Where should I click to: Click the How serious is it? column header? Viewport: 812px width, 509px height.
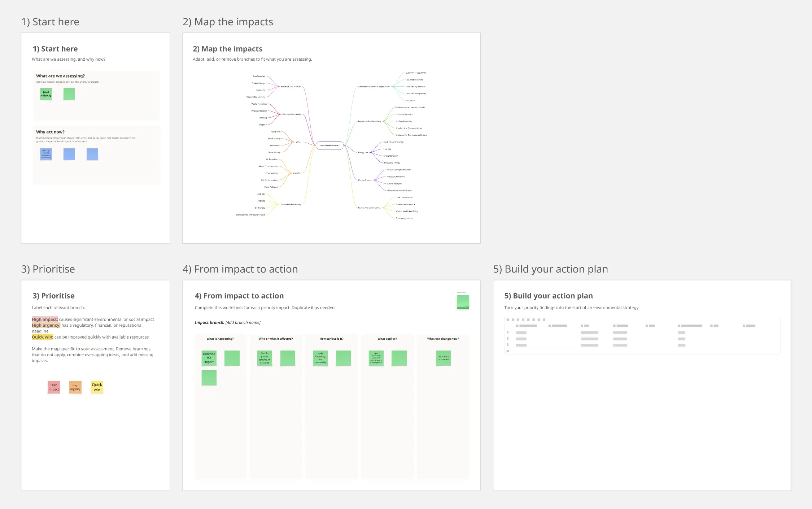[331, 339]
